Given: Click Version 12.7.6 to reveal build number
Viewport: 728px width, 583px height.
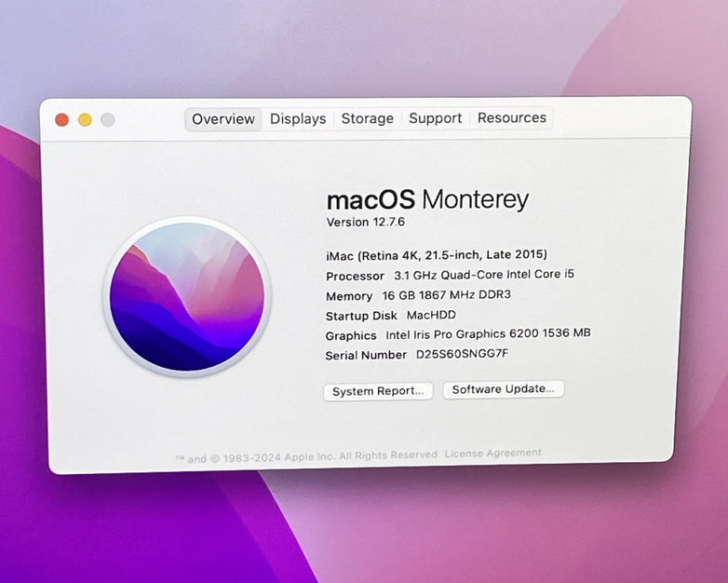Looking at the screenshot, I should pos(366,223).
